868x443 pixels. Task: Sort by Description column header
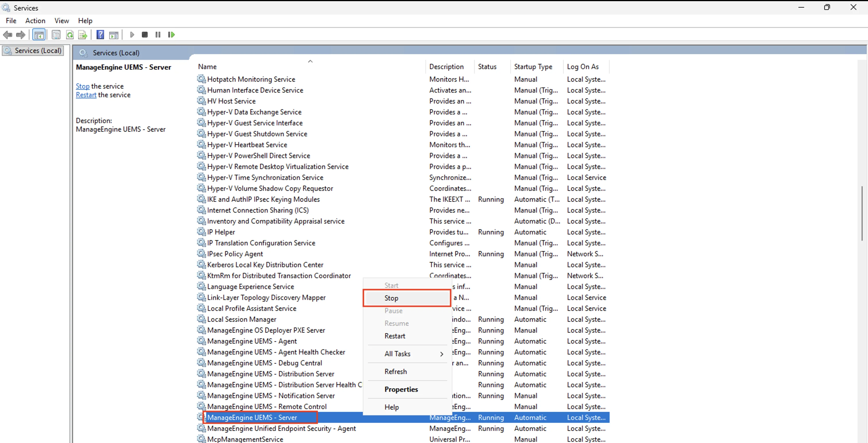[450, 66]
